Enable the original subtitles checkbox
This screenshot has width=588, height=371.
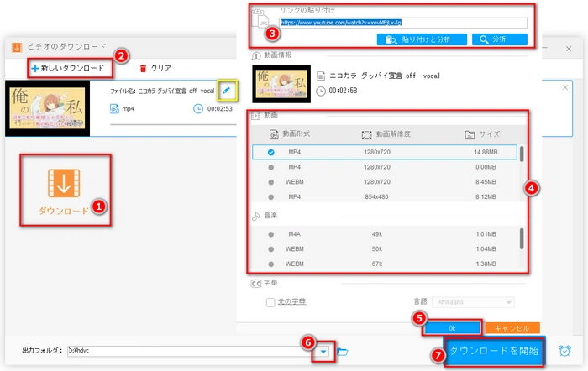coord(270,302)
